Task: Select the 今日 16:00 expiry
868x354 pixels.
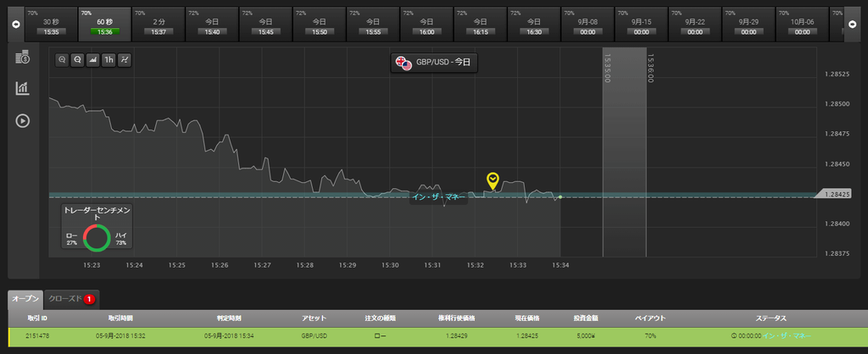Action: point(427,25)
